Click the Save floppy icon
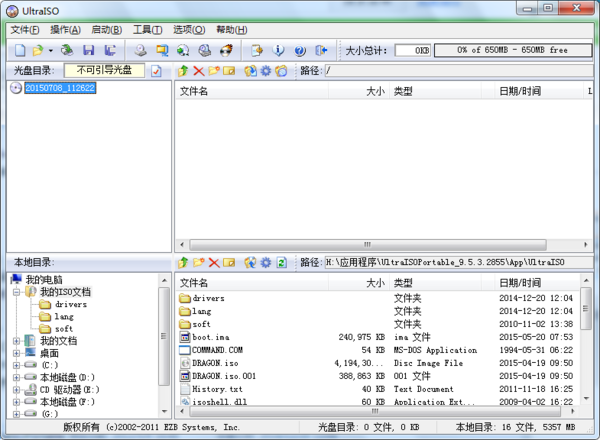Image resolution: width=600 pixels, height=440 pixels. tap(89, 50)
